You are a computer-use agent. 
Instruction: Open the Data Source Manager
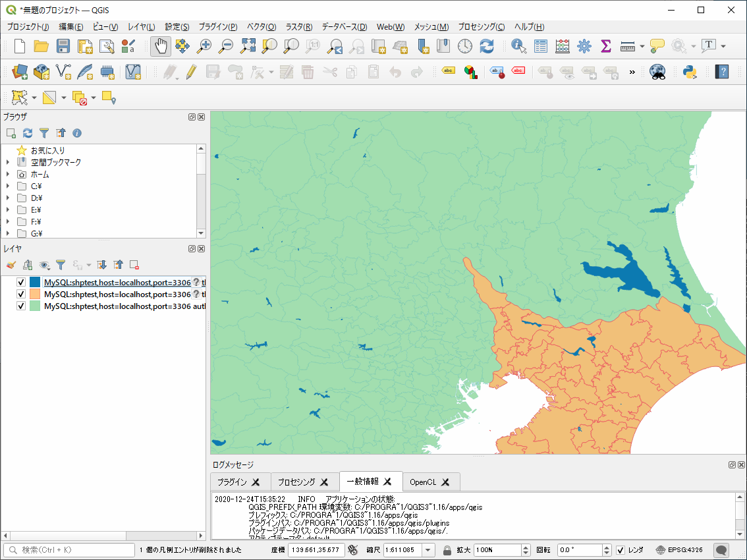20,72
